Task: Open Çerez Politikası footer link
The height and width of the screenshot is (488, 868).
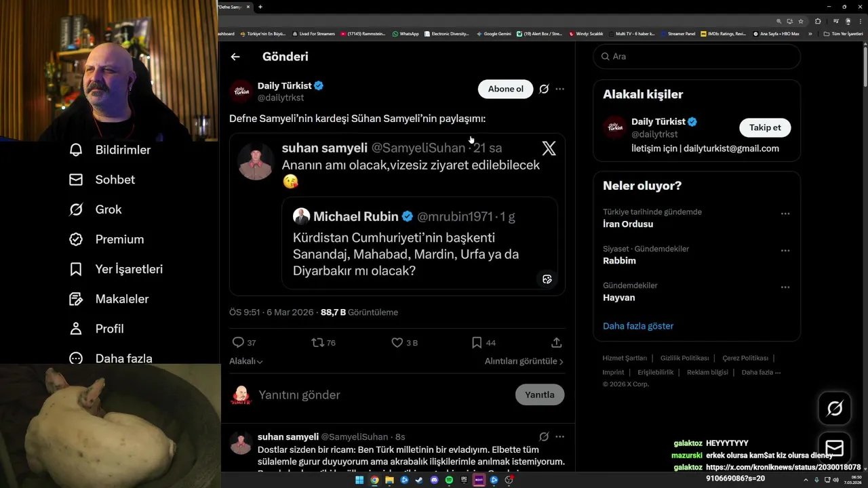Action: pos(745,358)
